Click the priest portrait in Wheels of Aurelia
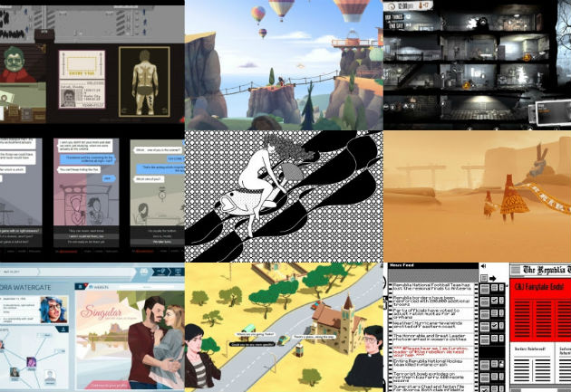The height and width of the screenshot is (392, 571). point(365,357)
